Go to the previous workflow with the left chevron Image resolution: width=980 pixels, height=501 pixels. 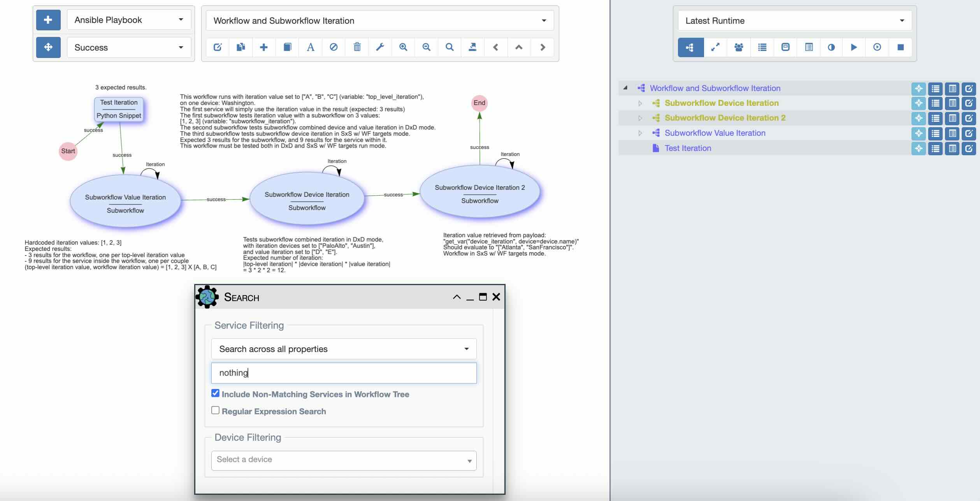[x=496, y=47]
